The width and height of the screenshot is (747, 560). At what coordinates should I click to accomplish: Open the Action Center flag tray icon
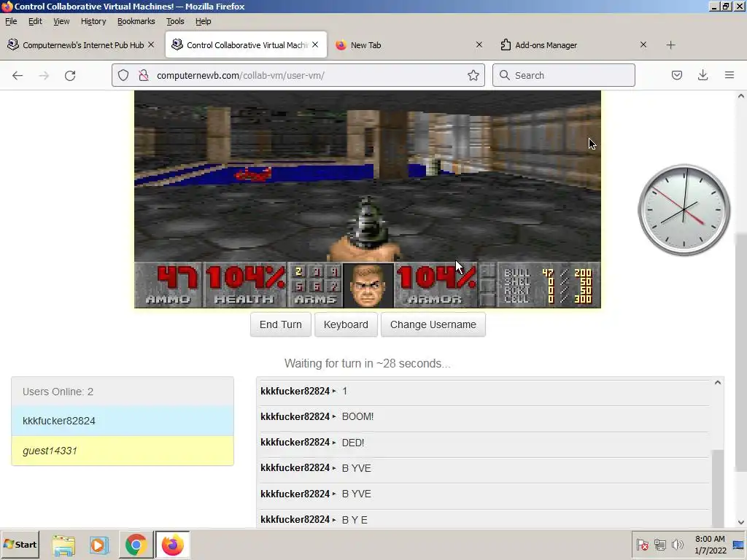642,545
